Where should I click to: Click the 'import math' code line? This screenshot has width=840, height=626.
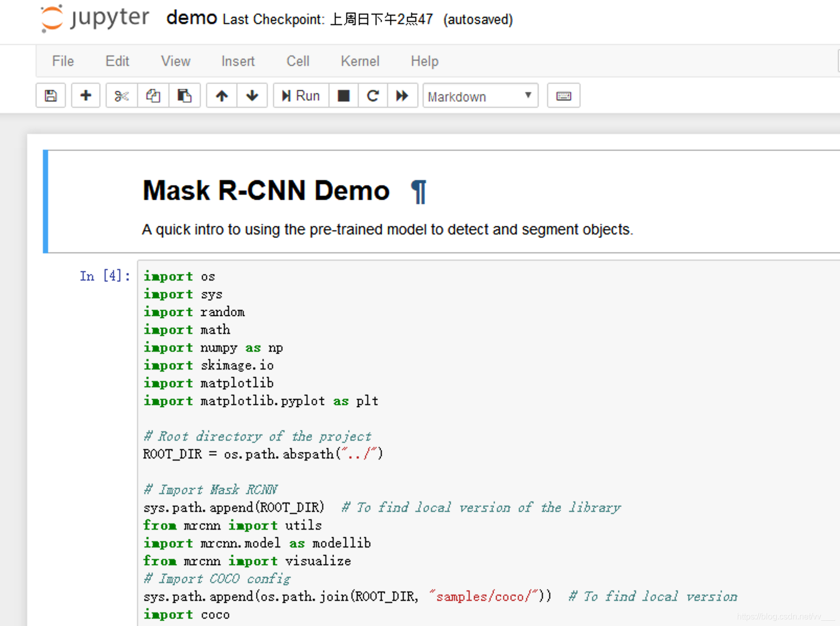tap(187, 330)
